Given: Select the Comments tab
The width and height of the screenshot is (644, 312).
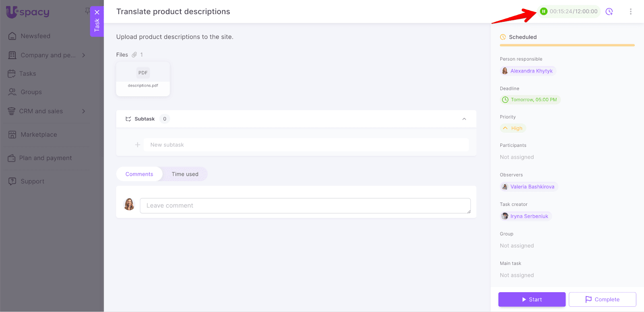Looking at the screenshot, I should tap(139, 174).
